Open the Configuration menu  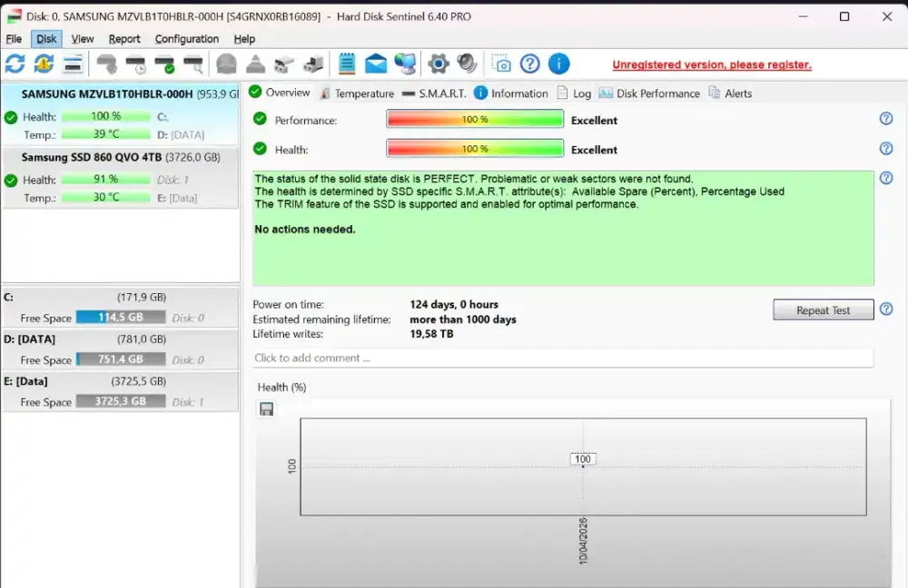click(186, 39)
